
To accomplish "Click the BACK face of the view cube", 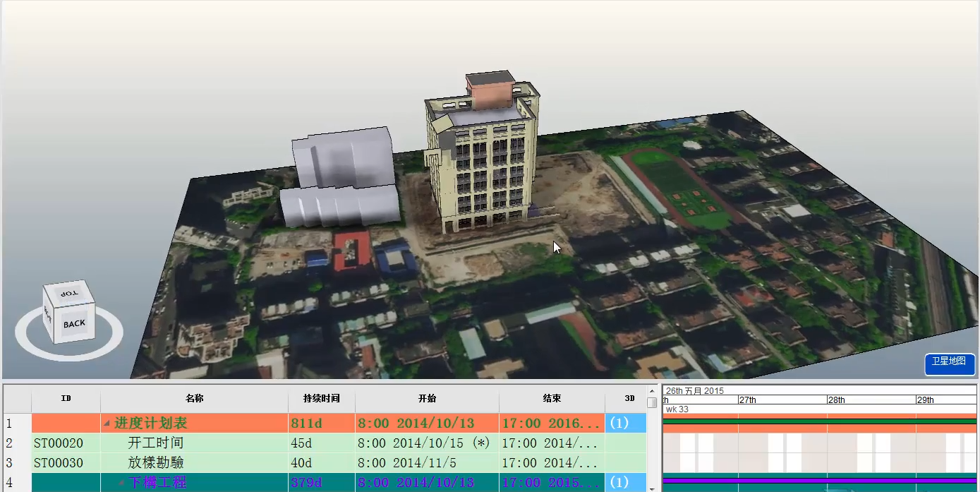I will (73, 323).
